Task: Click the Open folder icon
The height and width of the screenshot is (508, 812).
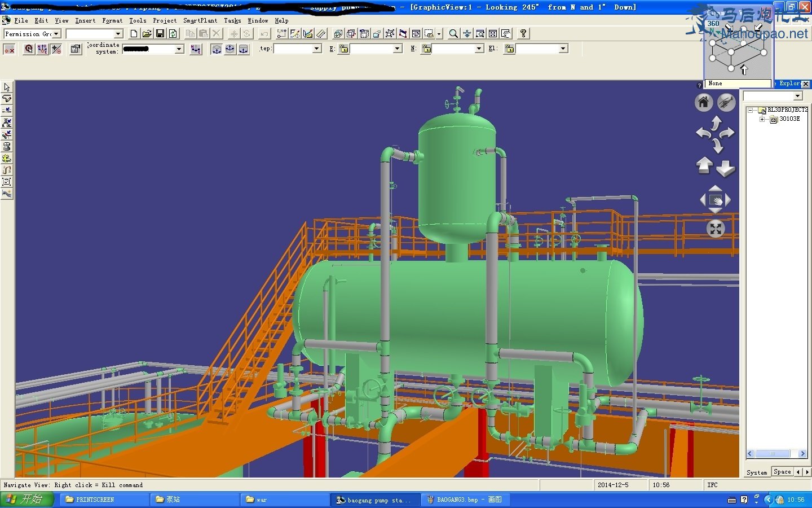Action: pos(147,34)
